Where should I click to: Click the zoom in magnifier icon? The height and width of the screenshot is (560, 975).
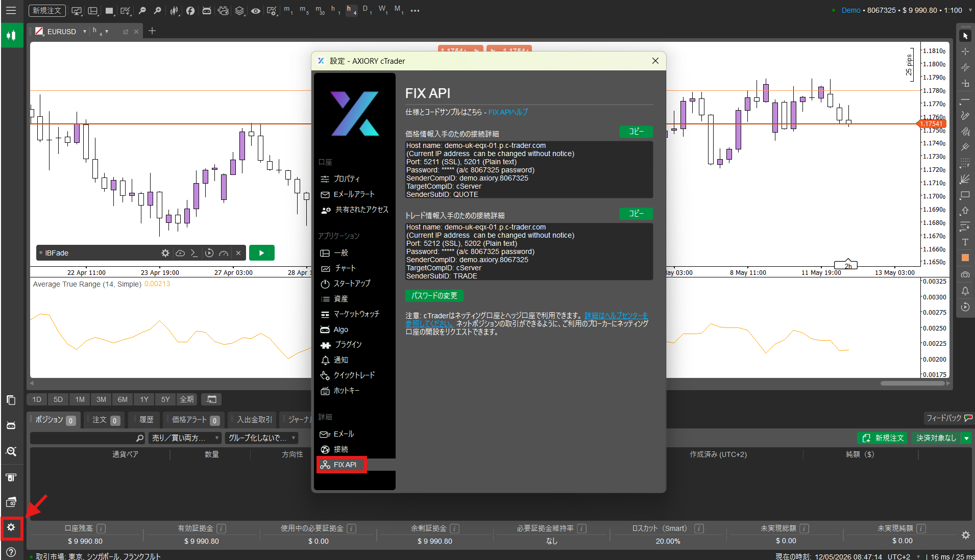coord(158,10)
